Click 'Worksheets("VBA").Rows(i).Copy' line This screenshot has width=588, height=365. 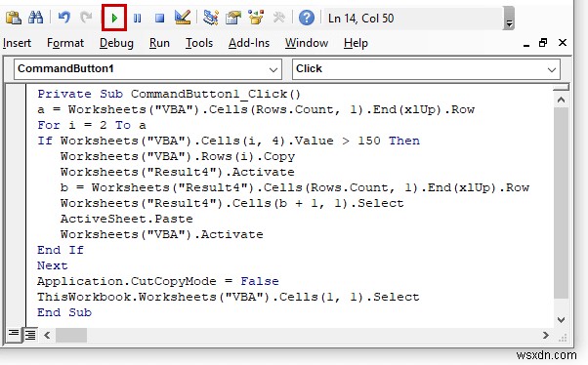pos(178,156)
